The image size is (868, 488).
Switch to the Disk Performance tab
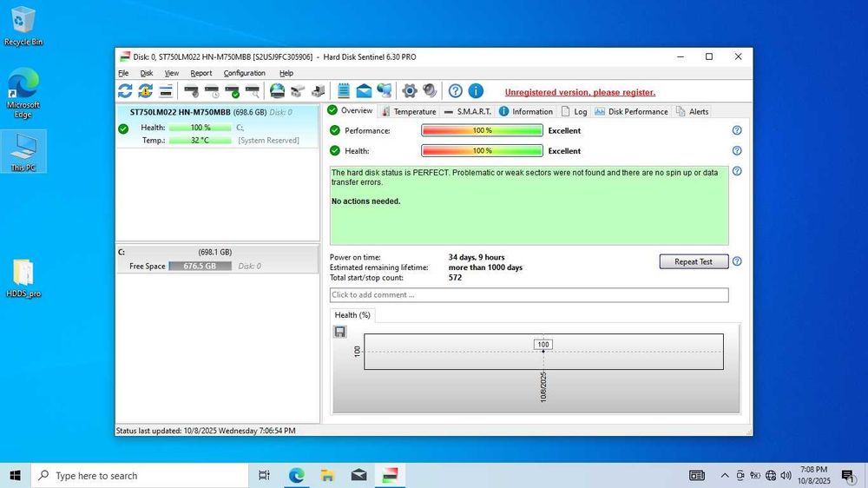click(x=632, y=111)
